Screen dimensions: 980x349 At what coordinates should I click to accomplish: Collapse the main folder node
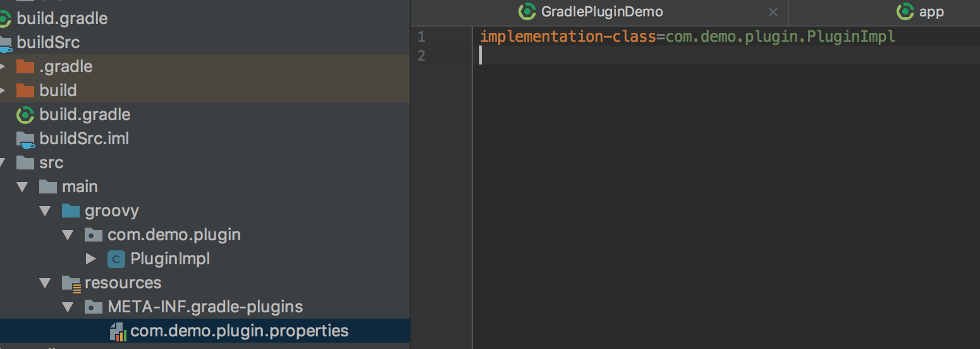point(23,187)
